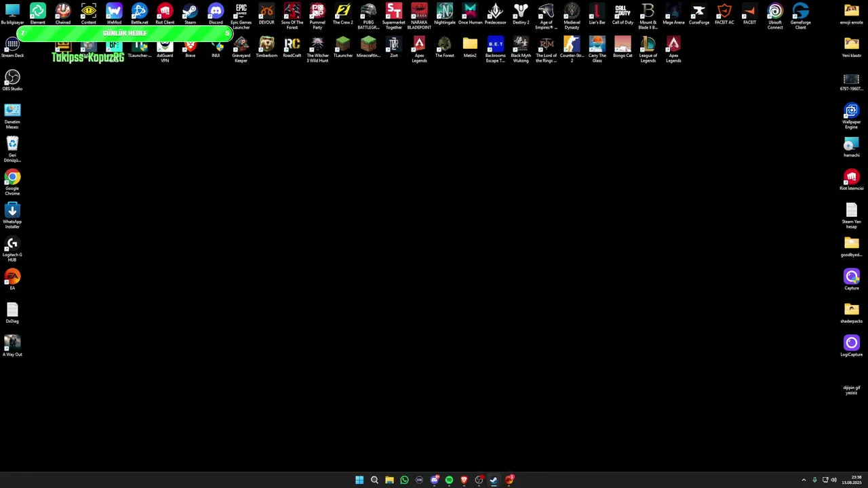Select the Steam desktop shortcut
The image size is (868, 488).
tap(190, 14)
